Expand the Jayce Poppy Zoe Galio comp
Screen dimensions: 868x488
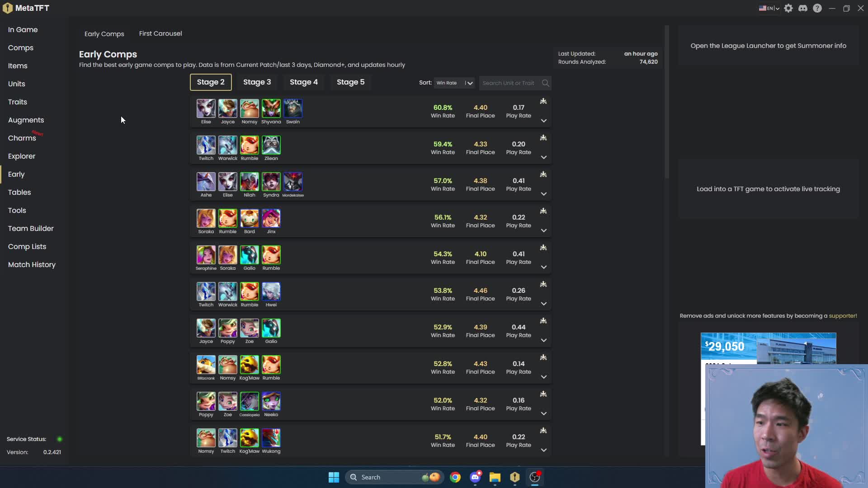pos(544,340)
